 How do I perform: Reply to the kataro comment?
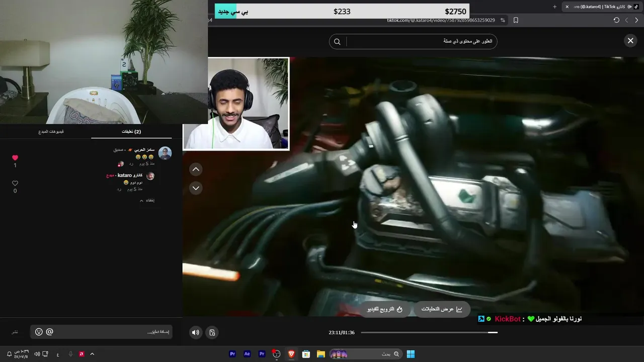[119, 189]
